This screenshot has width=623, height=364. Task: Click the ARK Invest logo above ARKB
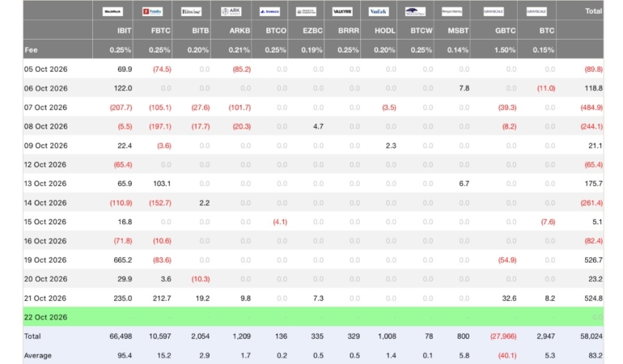coord(231,11)
